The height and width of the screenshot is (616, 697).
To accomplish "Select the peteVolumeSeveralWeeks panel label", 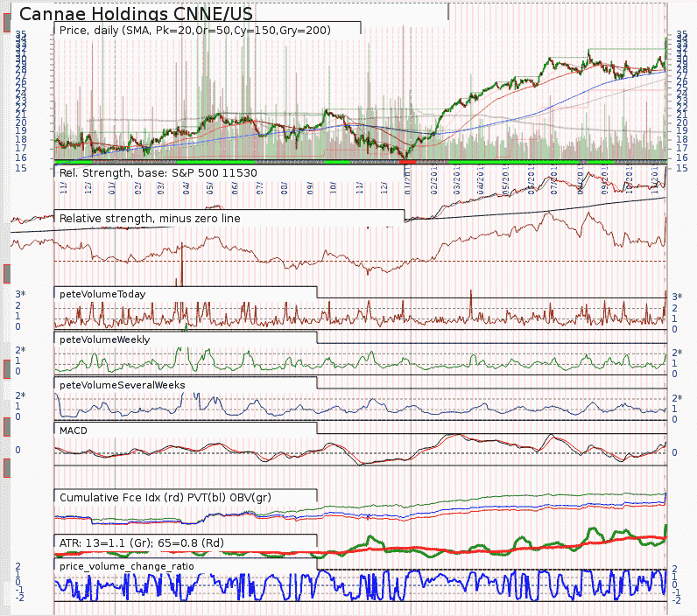I will 123,385.
